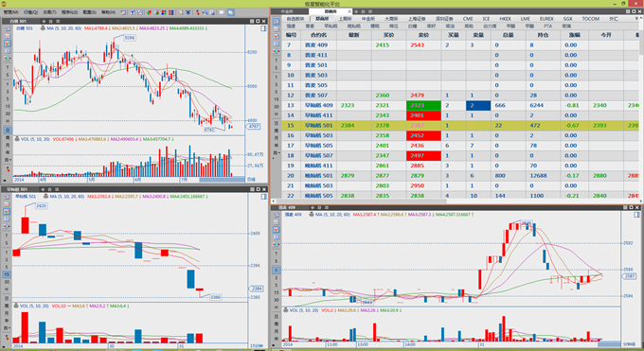Image resolution: width=644 pixels, height=351 pixels.
Task: Switch to the 上期所 exchange tab
Action: coord(346,19)
